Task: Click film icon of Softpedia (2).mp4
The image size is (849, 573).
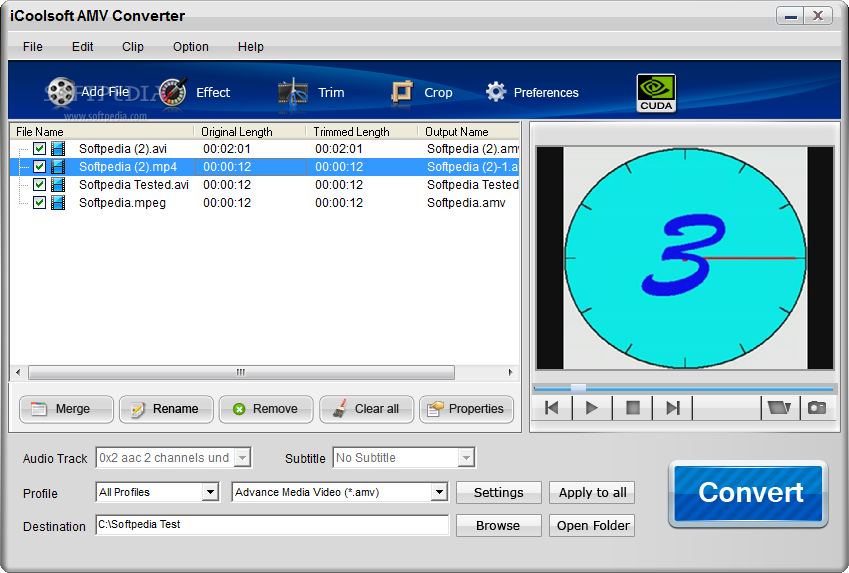Action: tap(58, 166)
